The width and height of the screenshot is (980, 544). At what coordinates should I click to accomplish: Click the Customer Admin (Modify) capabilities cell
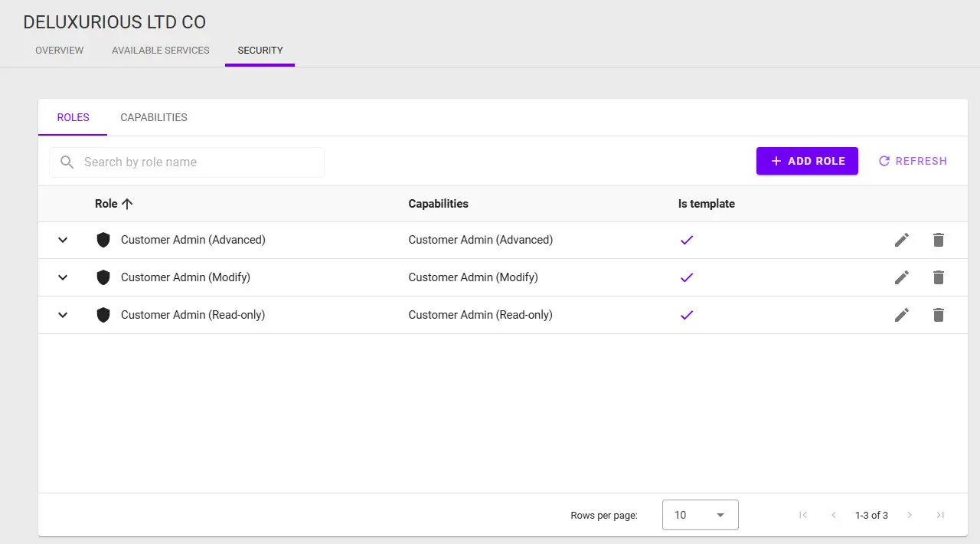point(473,277)
